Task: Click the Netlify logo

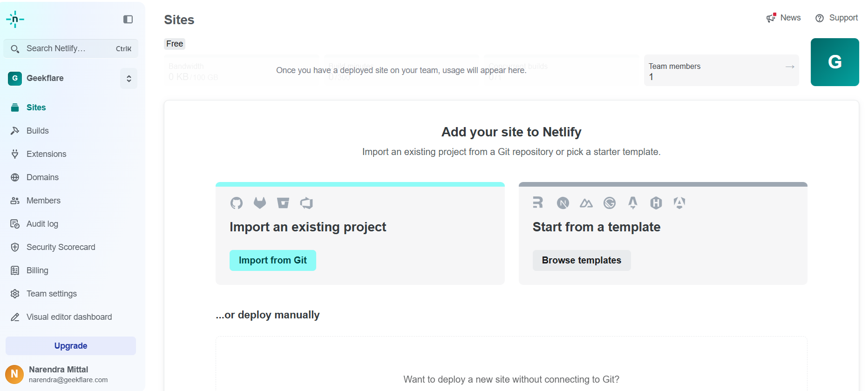Action: point(15,19)
